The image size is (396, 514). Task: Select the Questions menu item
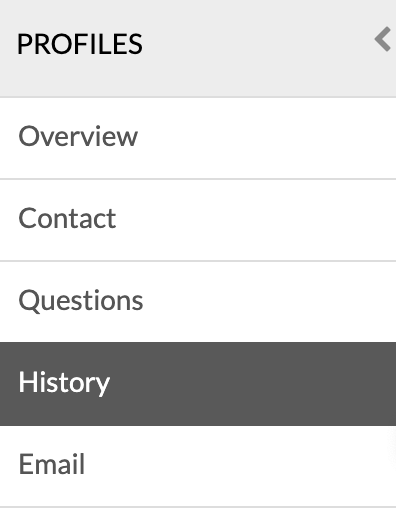[x=198, y=302]
